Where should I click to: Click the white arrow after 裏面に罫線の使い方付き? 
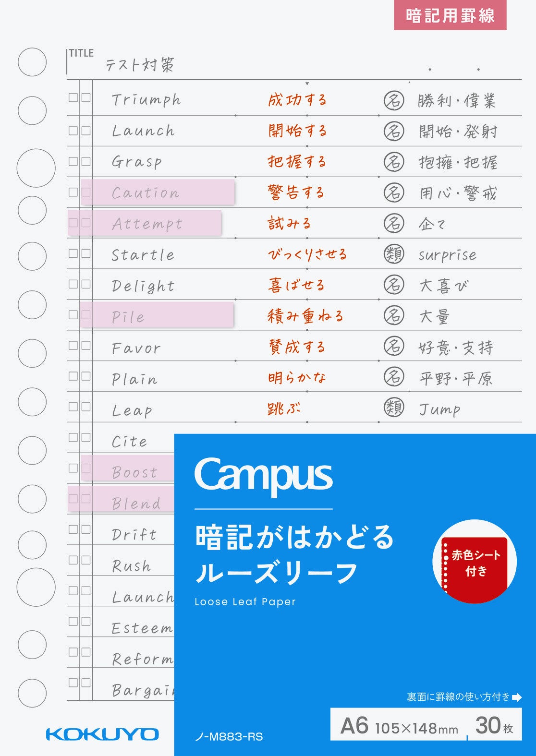point(517,697)
